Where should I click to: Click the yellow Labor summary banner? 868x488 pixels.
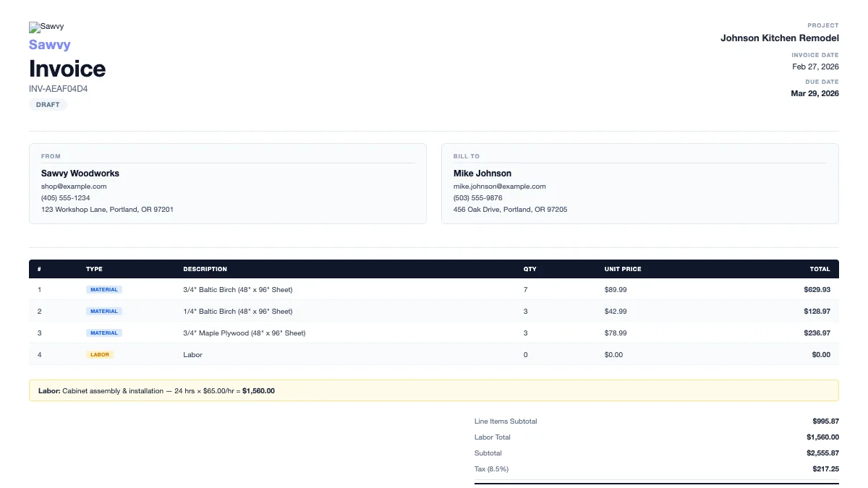tap(434, 390)
